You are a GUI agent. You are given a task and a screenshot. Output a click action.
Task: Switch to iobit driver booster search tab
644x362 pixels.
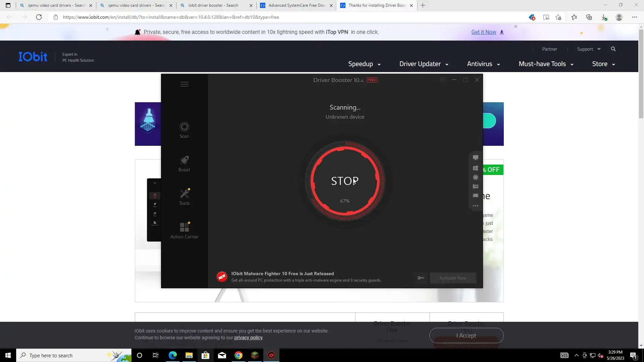213,5
